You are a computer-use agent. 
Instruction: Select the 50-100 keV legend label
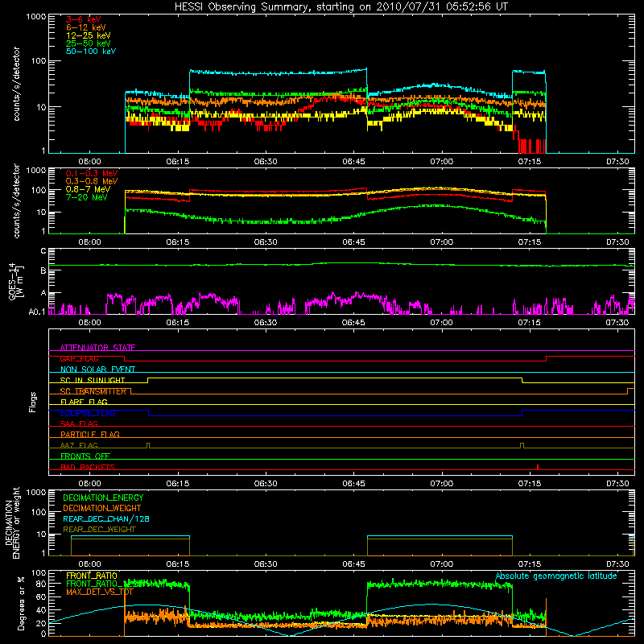pos(91,52)
